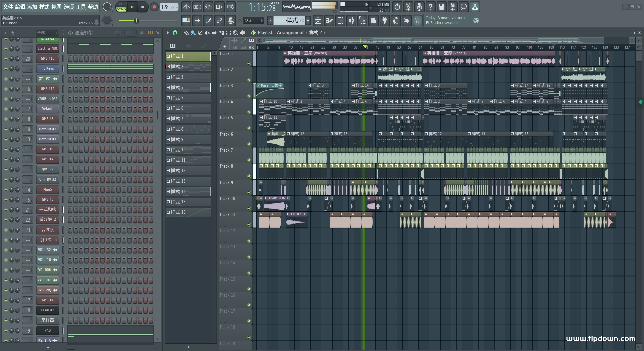Click the undo history circular-arrow icon
Viewport: 644px width, 351px height.
pyautogui.click(x=397, y=7)
